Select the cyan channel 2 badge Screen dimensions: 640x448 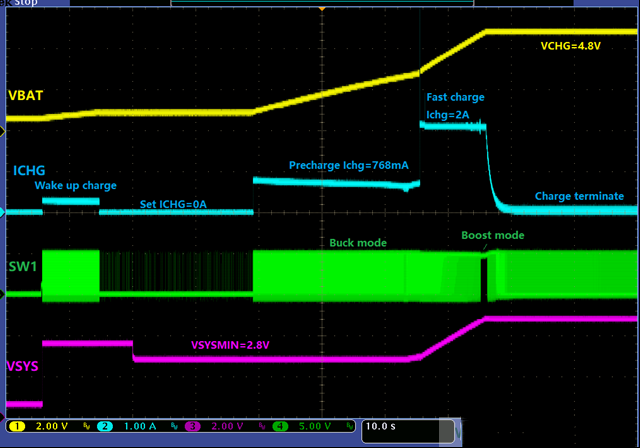tap(105, 426)
